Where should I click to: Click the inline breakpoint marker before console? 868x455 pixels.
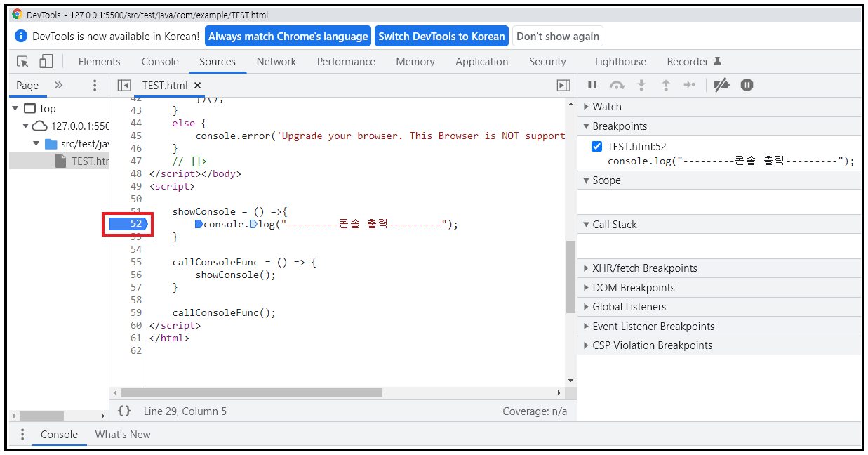pos(199,224)
